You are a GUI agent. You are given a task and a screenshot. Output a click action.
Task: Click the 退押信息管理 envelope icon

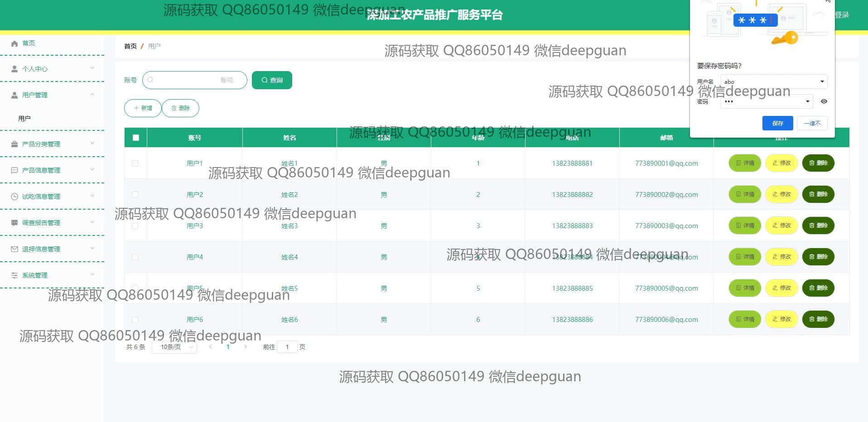click(x=14, y=249)
